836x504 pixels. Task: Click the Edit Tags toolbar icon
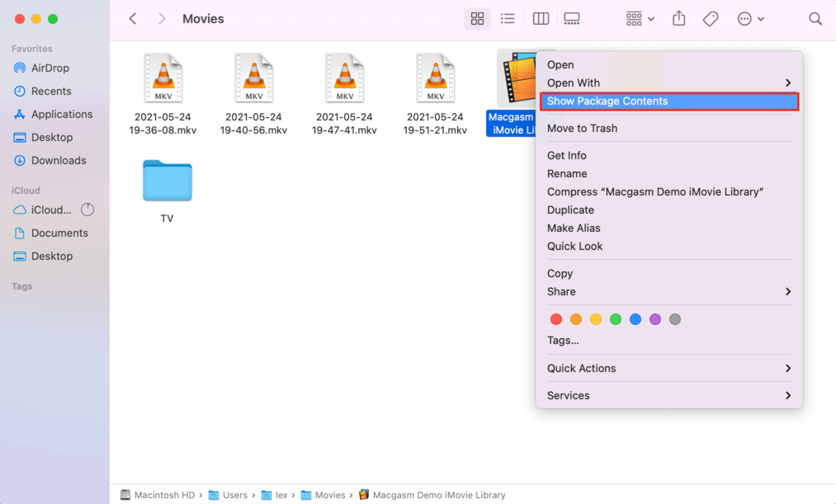click(x=711, y=19)
